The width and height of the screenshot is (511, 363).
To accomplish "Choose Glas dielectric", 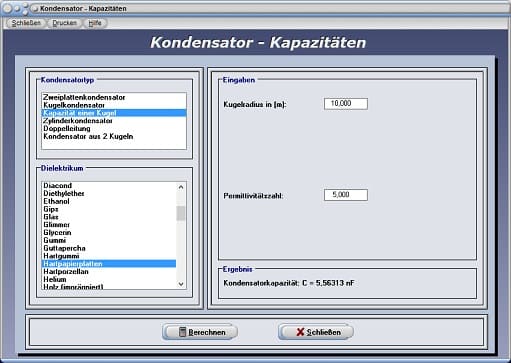I will click(109, 217).
